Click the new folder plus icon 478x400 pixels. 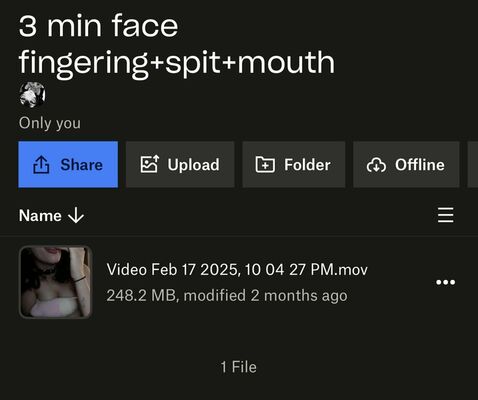pyautogui.click(x=265, y=164)
